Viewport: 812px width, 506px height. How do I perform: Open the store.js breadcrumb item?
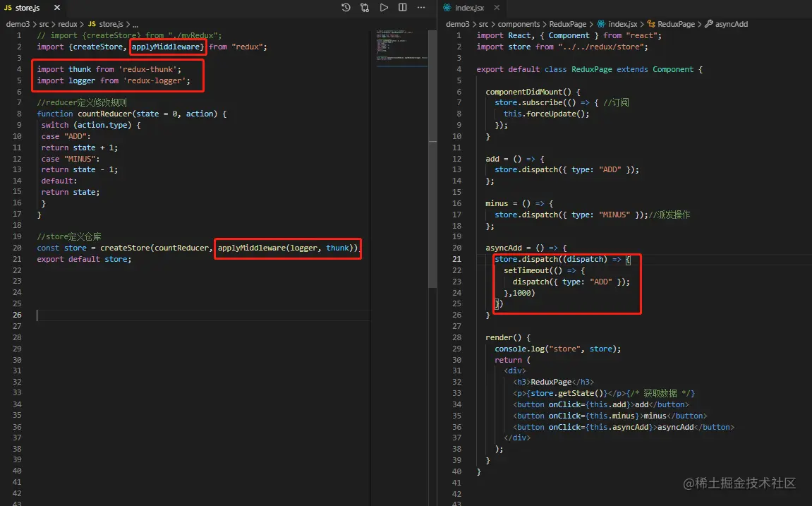click(x=111, y=24)
